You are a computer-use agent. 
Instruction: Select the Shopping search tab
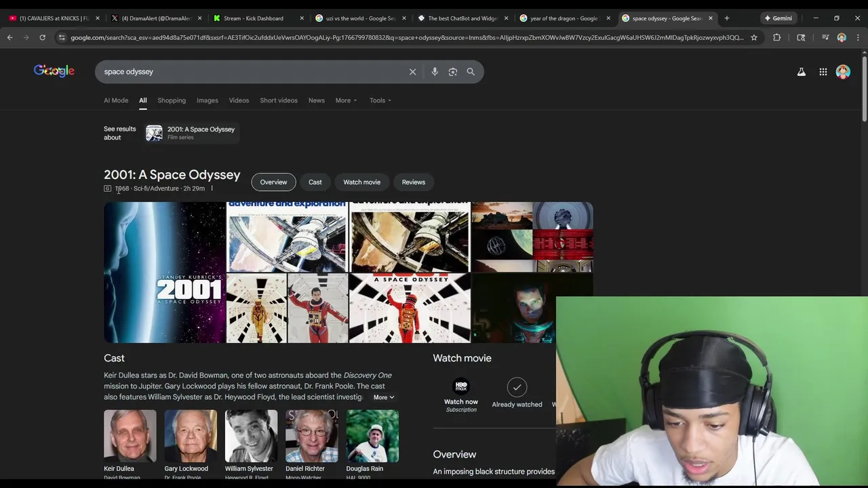point(172,100)
